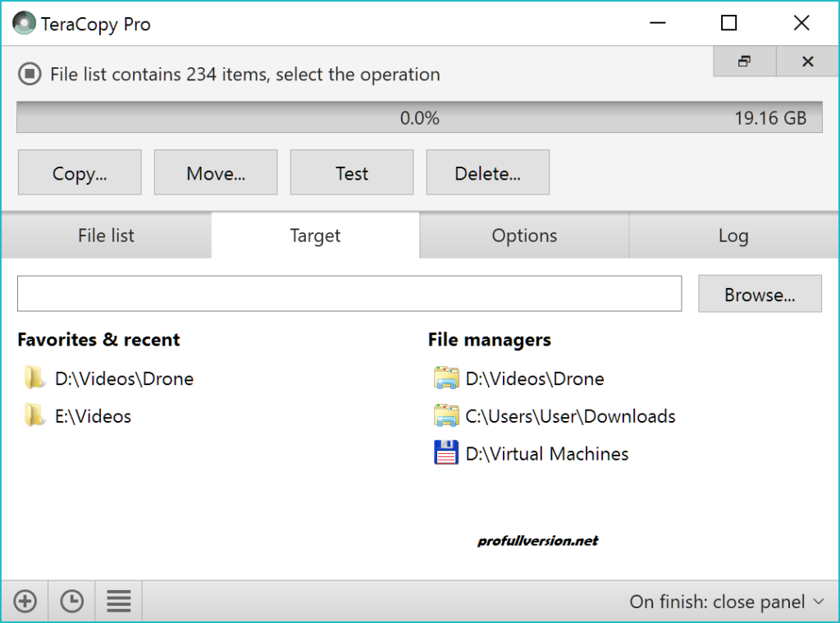Open recent transfers with the clock icon
840x623 pixels.
click(x=71, y=601)
